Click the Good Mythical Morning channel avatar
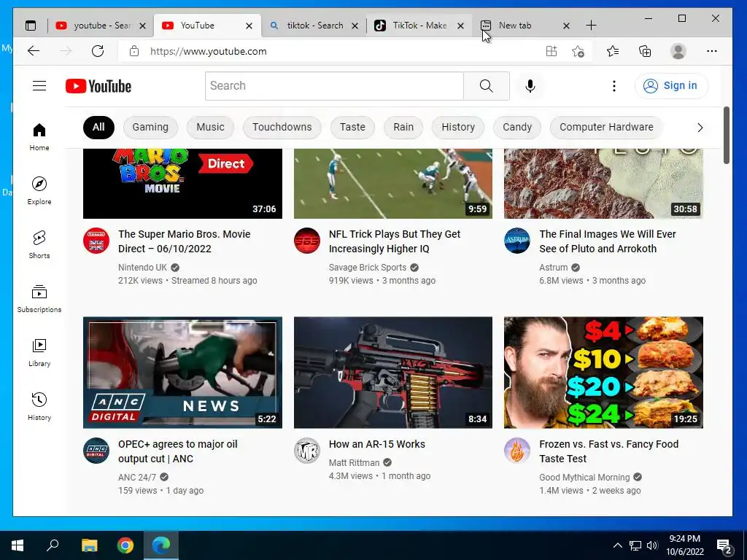The width and height of the screenshot is (747, 560). coord(517,451)
